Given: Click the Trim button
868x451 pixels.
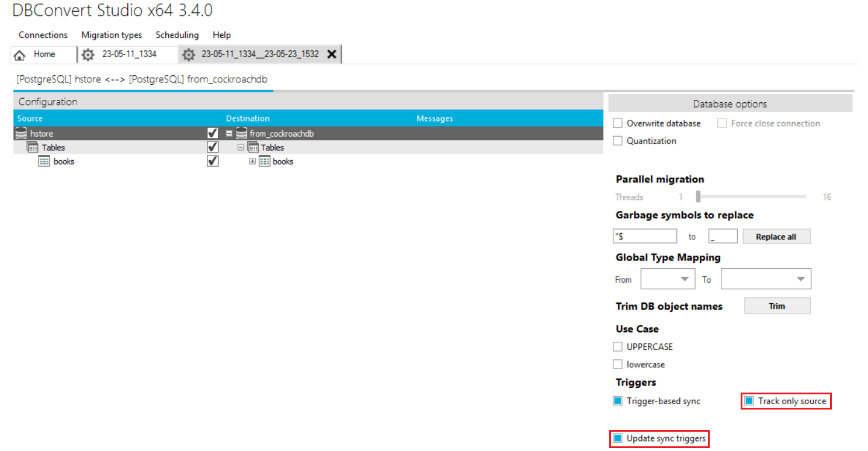Looking at the screenshot, I should (x=777, y=306).
